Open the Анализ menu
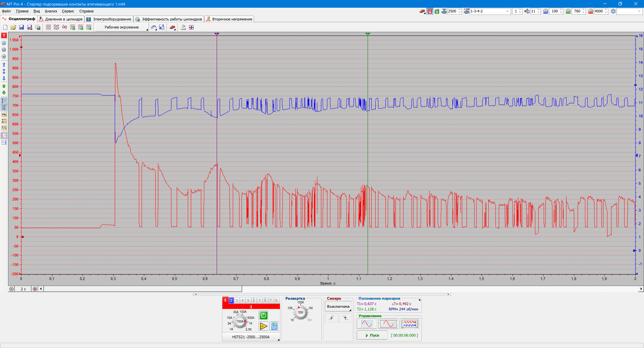The height and width of the screenshot is (348, 644). (x=51, y=11)
